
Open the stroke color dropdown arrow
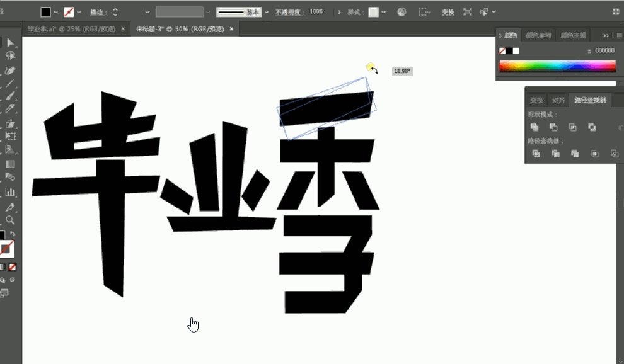click(79, 13)
